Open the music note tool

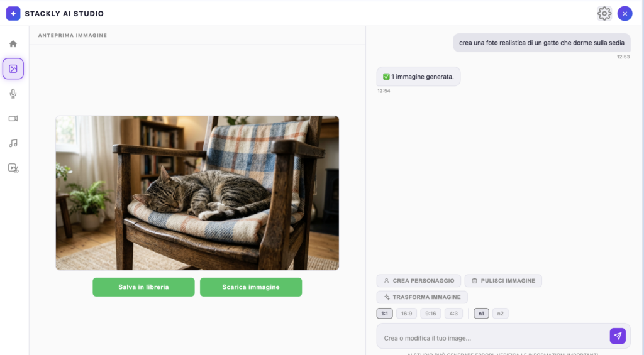(x=13, y=143)
